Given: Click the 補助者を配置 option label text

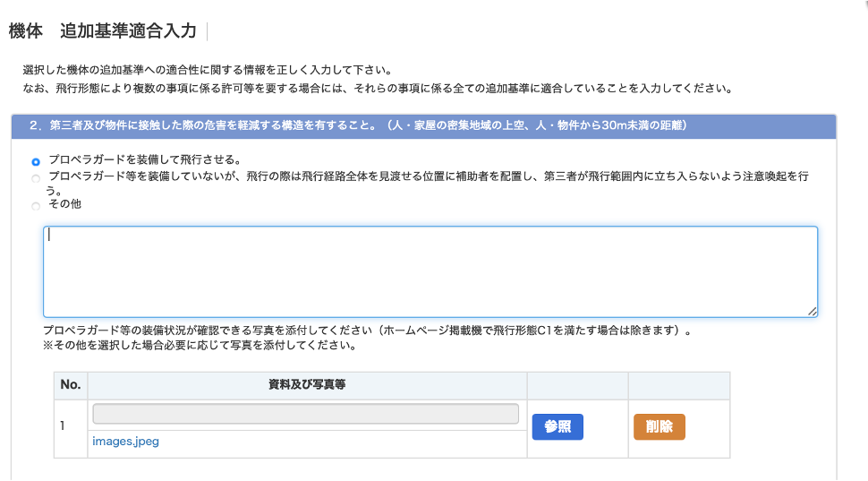Looking at the screenshot, I should click(x=430, y=177).
